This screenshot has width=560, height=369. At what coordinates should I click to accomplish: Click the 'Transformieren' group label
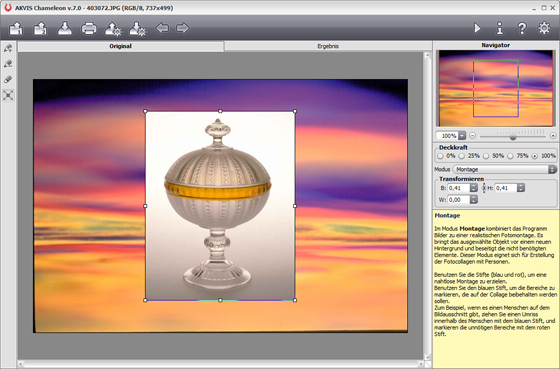[461, 179]
